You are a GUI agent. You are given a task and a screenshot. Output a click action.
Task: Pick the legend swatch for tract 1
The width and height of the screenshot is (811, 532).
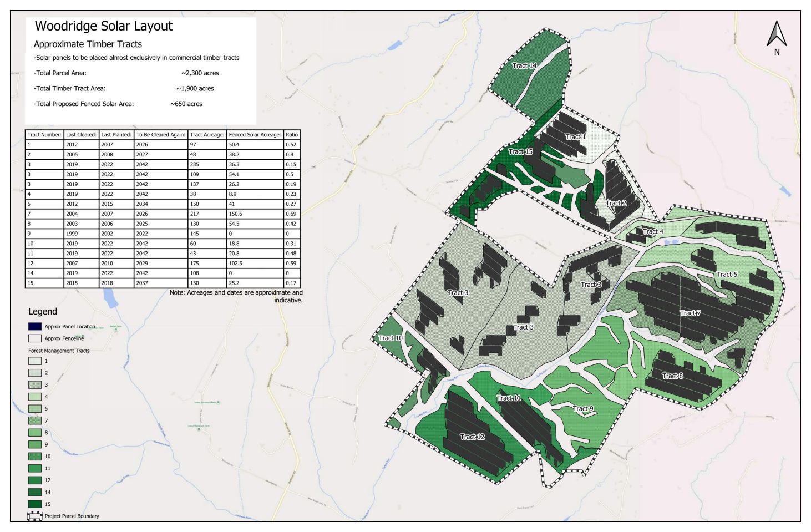coord(35,361)
